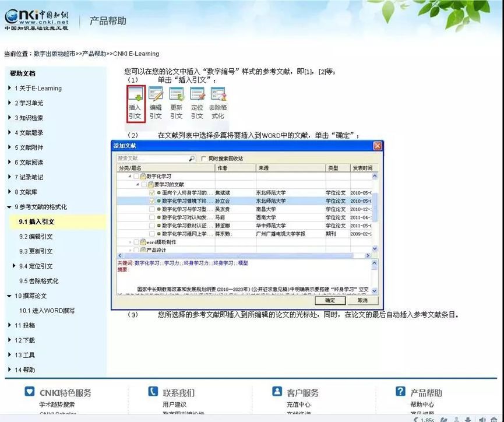Open the 充值中心 link

298,405
